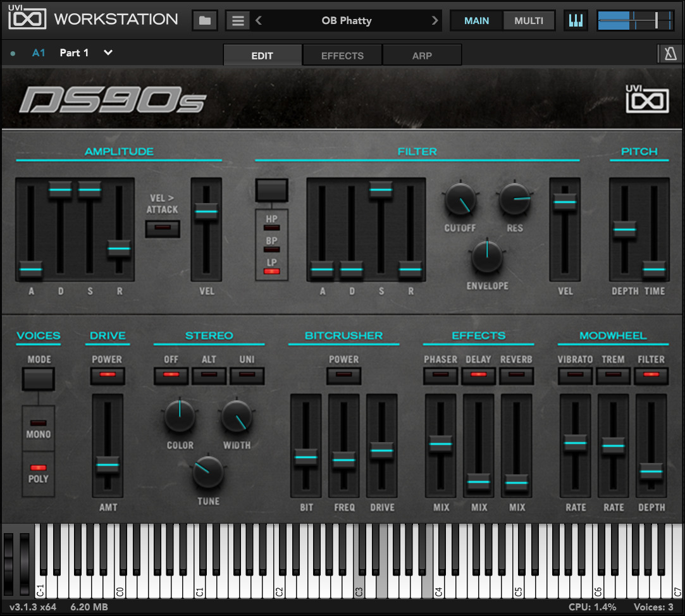The width and height of the screenshot is (685, 616).
Task: Click the amplitude VEL slider handle
Action: [x=206, y=211]
